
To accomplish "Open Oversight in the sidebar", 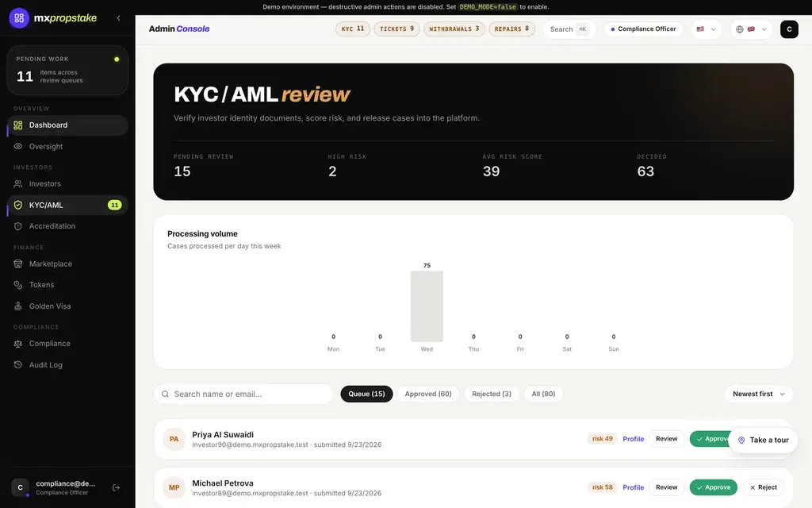I will point(67,146).
